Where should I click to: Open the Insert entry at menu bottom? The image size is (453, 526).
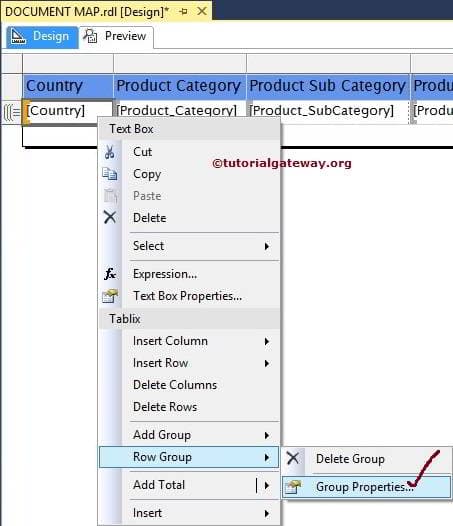189,513
